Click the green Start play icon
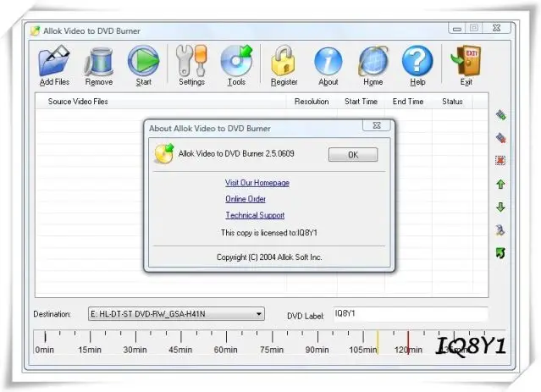The width and height of the screenshot is (541, 392). pyautogui.click(x=144, y=61)
